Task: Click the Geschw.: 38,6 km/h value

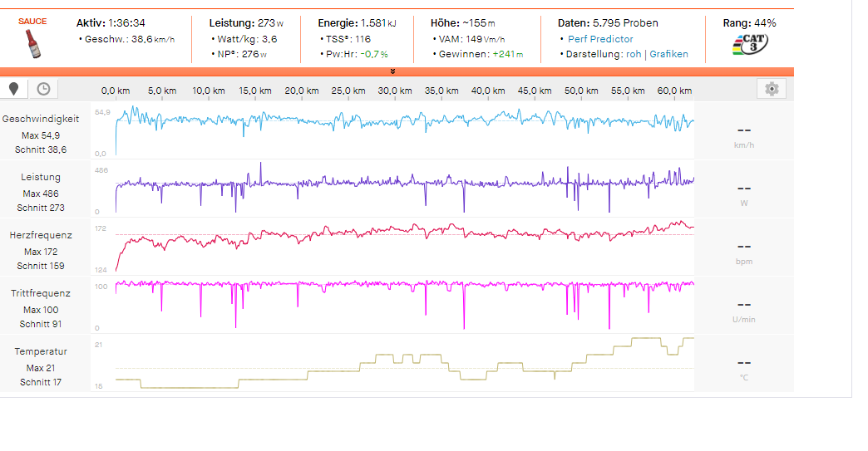Action: click(x=130, y=39)
